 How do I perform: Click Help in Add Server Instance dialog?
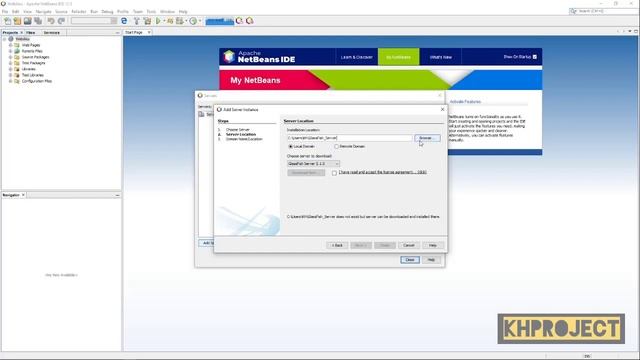[x=433, y=245]
